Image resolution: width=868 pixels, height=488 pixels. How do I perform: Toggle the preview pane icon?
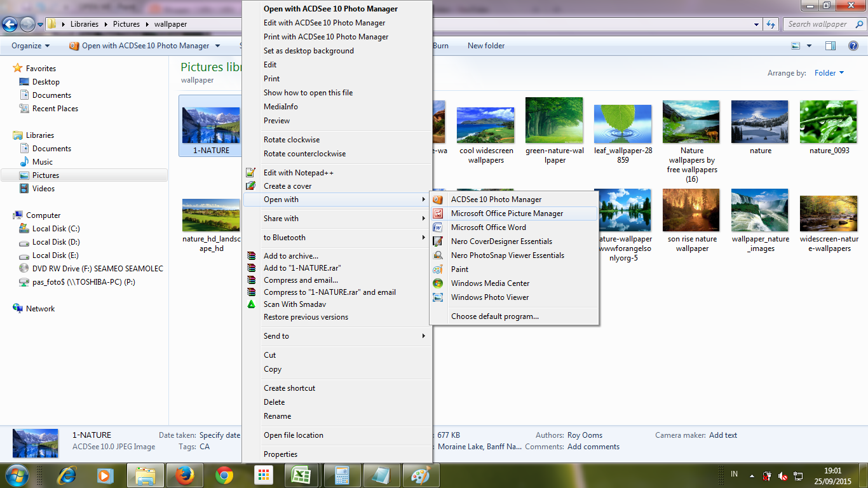831,46
